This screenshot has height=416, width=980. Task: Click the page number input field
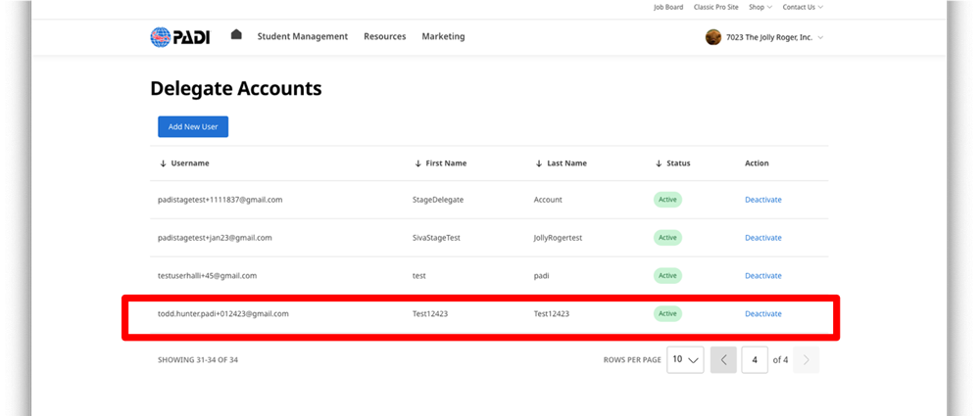pos(754,359)
